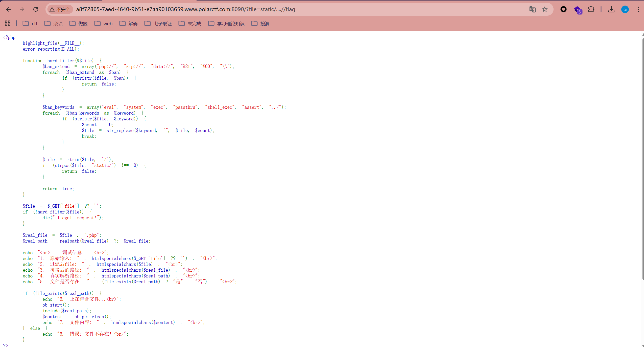This screenshot has height=347, width=644.
Task: Open the apps grid shortcut
Action: [x=8, y=23]
